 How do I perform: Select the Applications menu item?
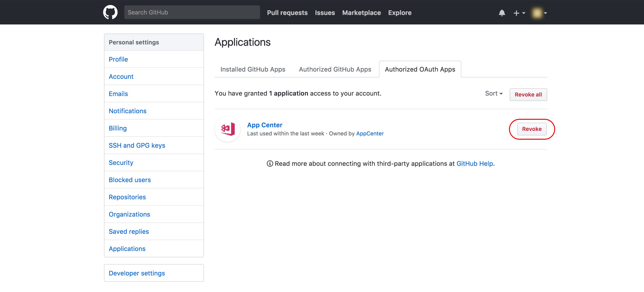(127, 248)
